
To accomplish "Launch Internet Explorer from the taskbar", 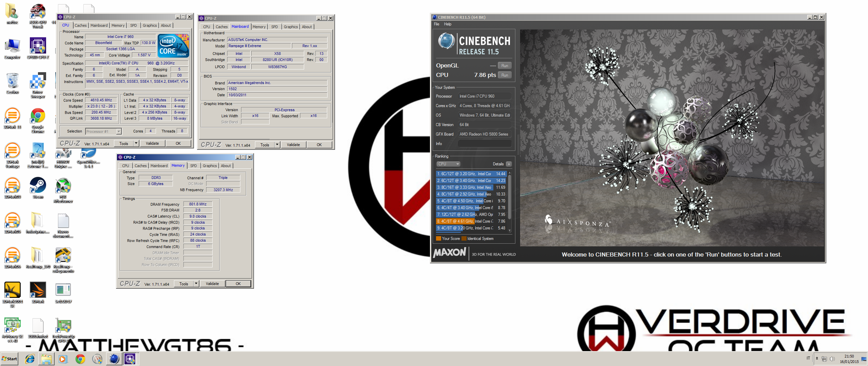I will point(30,359).
